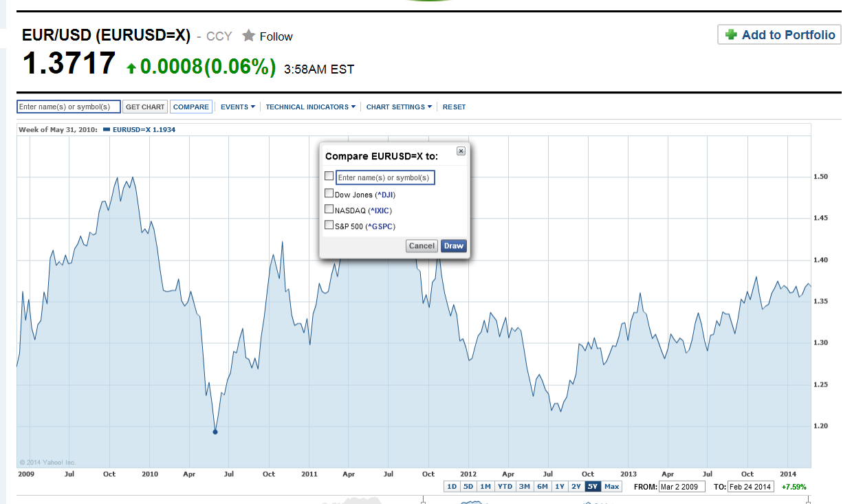Click the 3:58AM EST timestamp
852x504 pixels.
pyautogui.click(x=319, y=69)
